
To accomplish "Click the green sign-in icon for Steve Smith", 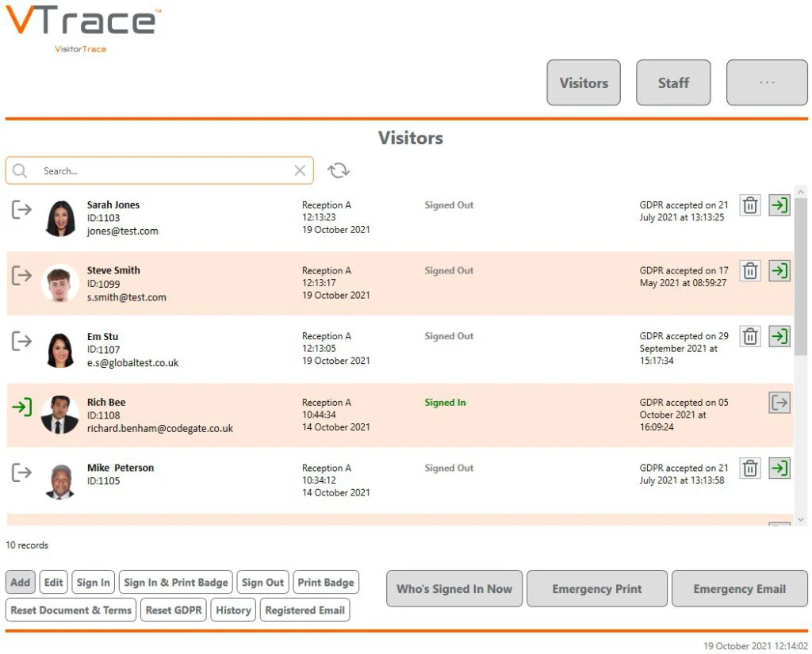I will (779, 270).
